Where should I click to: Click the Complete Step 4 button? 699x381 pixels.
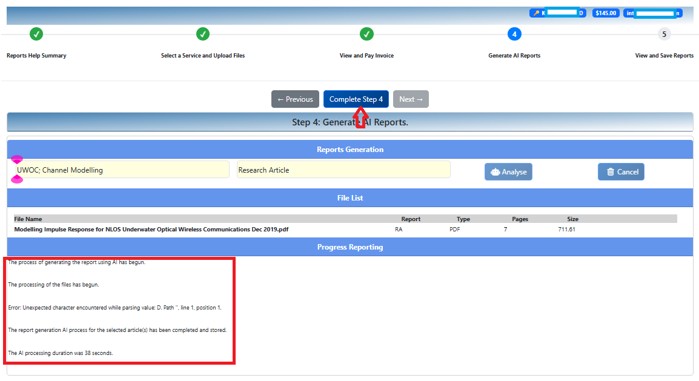pyautogui.click(x=356, y=99)
